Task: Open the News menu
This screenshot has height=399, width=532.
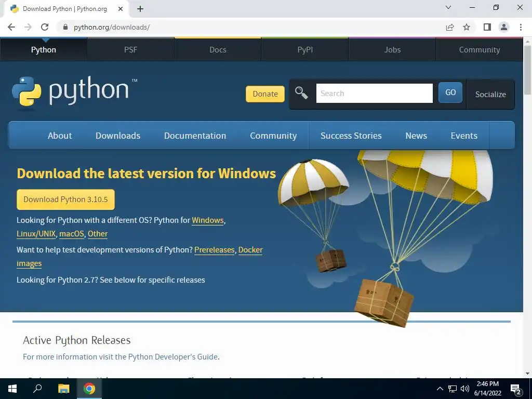Action: (x=416, y=136)
